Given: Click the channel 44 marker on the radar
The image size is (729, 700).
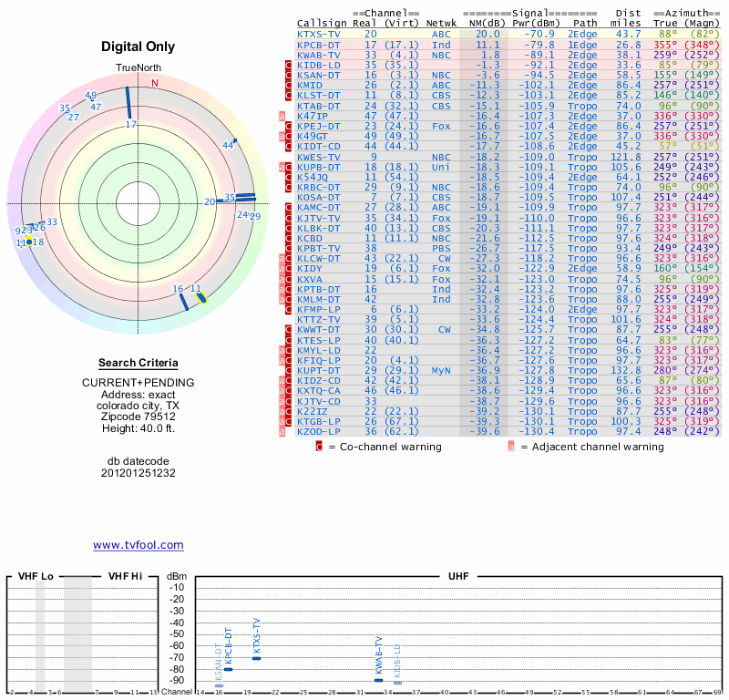Looking at the screenshot, I should (233, 140).
